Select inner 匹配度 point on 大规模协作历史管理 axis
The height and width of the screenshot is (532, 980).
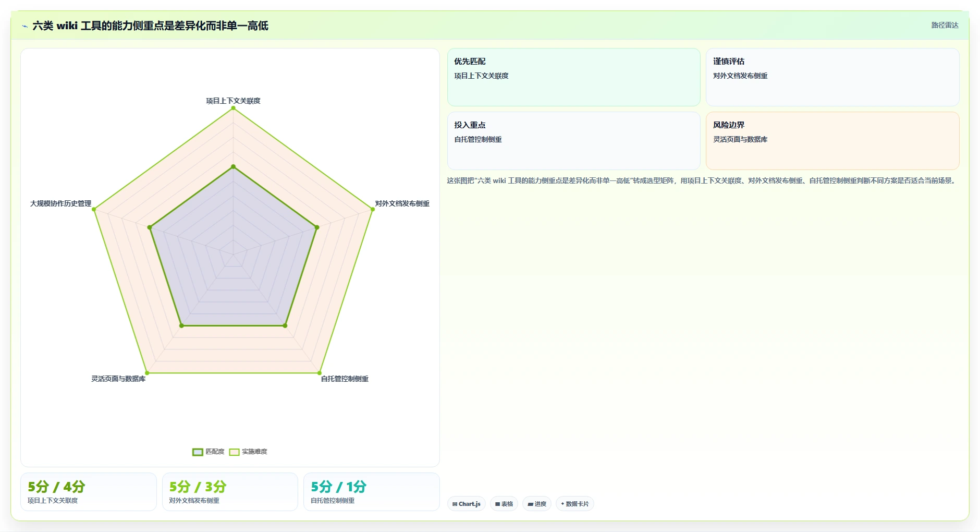(150, 227)
